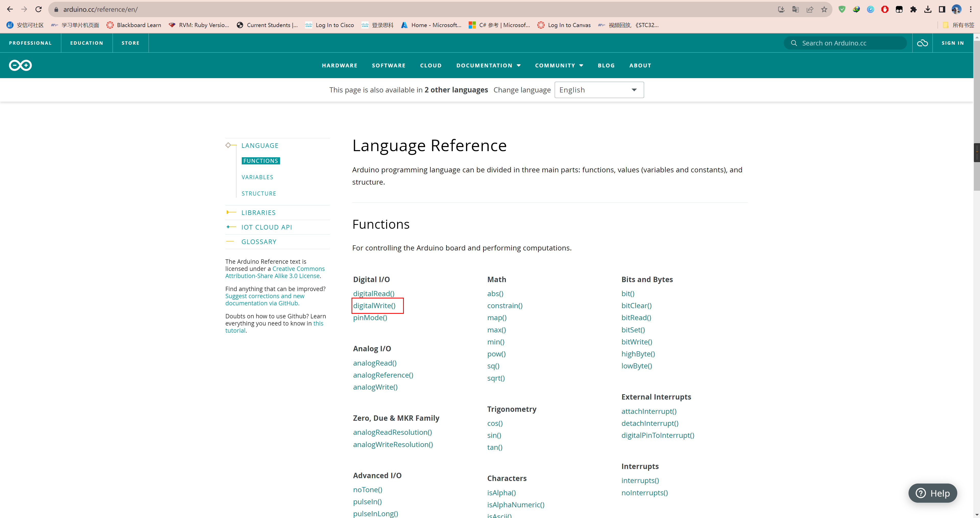The height and width of the screenshot is (518, 980).
Task: Open the red stop-hand AdBlock extension
Action: point(885,9)
